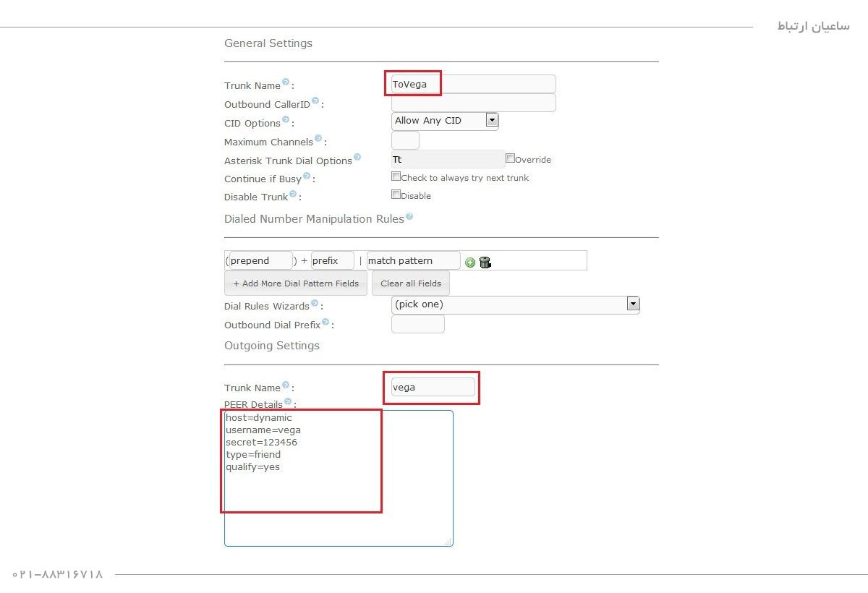Image resolution: width=868 pixels, height=593 pixels.
Task: Tick the Disable trunk checkbox
Action: click(x=396, y=195)
